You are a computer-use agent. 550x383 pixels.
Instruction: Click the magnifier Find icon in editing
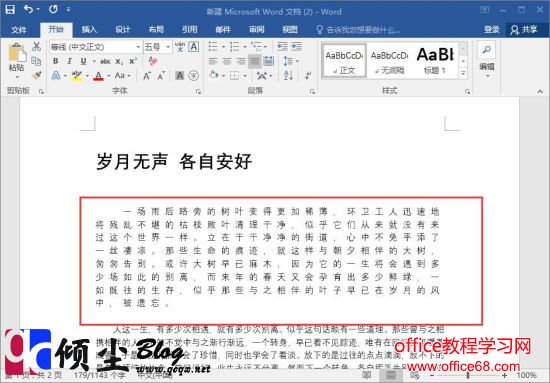[x=487, y=50]
